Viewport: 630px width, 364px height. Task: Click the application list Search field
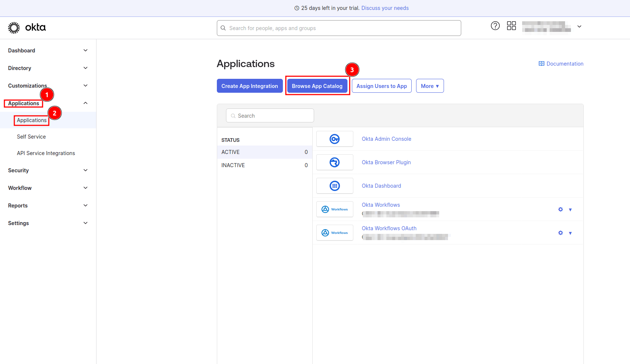coord(270,115)
